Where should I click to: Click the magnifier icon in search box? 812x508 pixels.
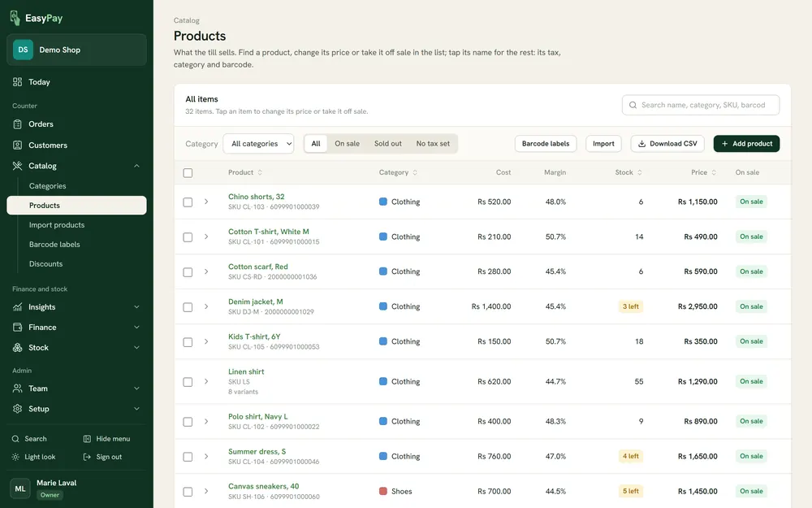[633, 105]
